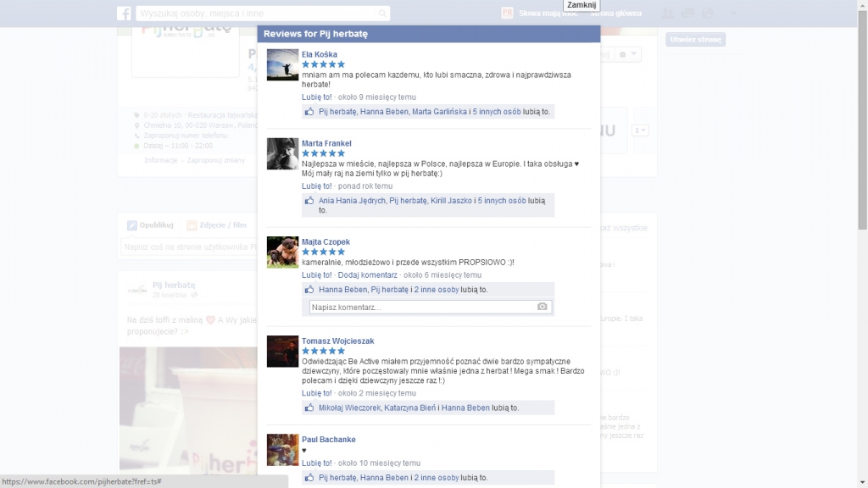The image size is (868, 488).
Task: Select the Strona główna menu item
Action: (616, 14)
